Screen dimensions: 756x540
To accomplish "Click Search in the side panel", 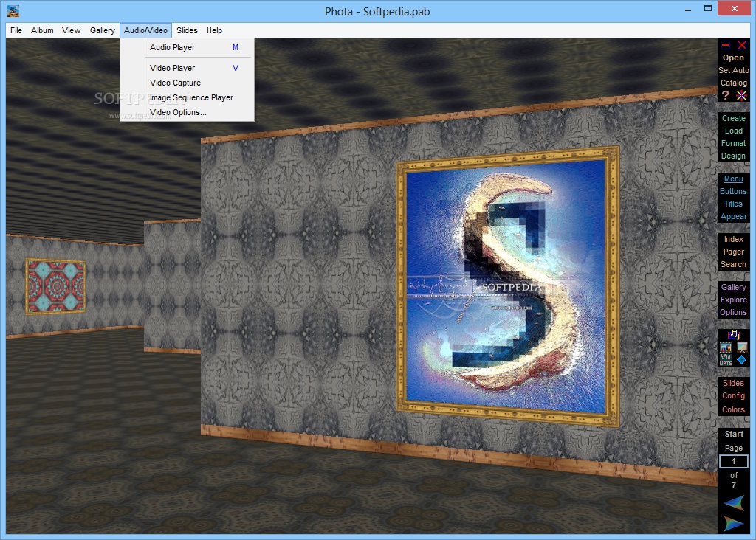I will [x=733, y=264].
